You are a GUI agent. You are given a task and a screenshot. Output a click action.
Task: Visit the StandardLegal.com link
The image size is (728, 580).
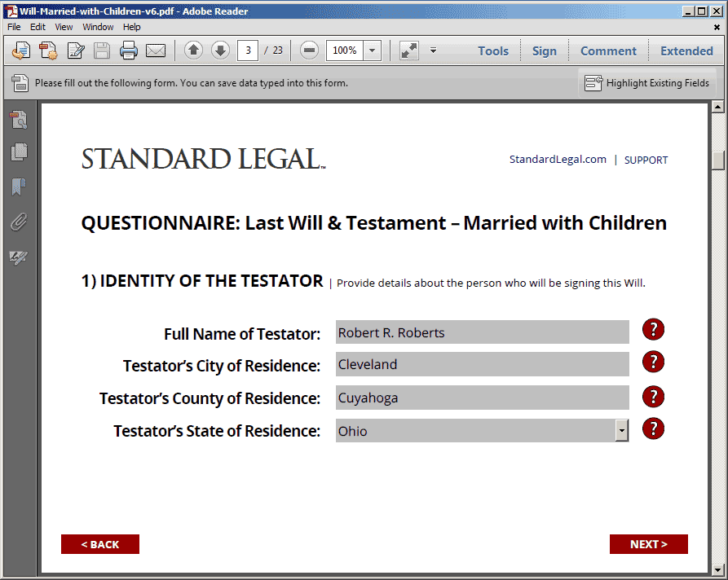pos(558,159)
